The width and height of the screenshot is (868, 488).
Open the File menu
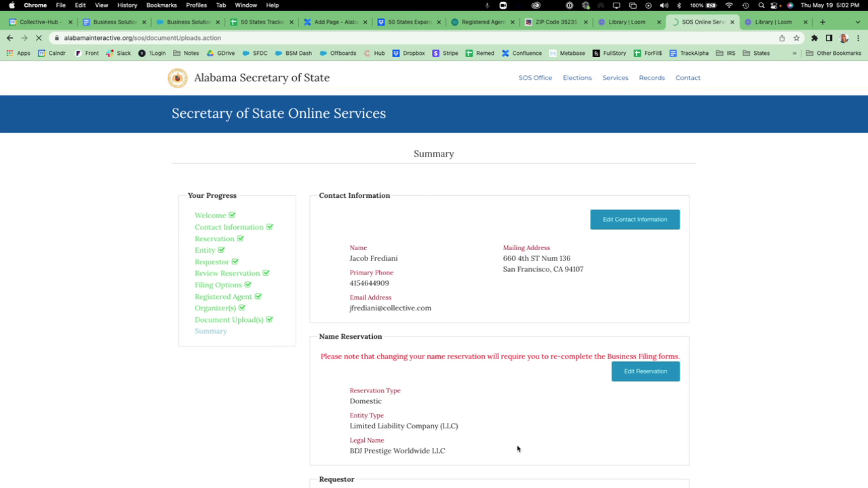(x=61, y=5)
